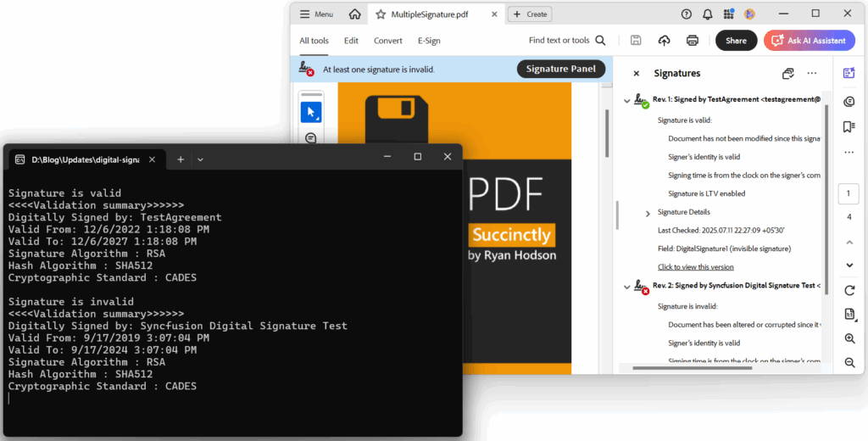Click the comment tool below select arrow
This screenshot has height=441, width=868.
pyautogui.click(x=310, y=137)
